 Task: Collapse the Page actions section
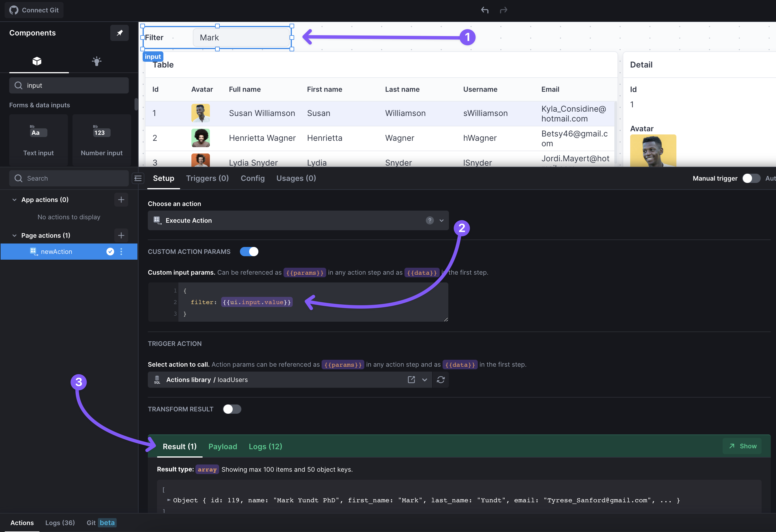[x=14, y=235]
